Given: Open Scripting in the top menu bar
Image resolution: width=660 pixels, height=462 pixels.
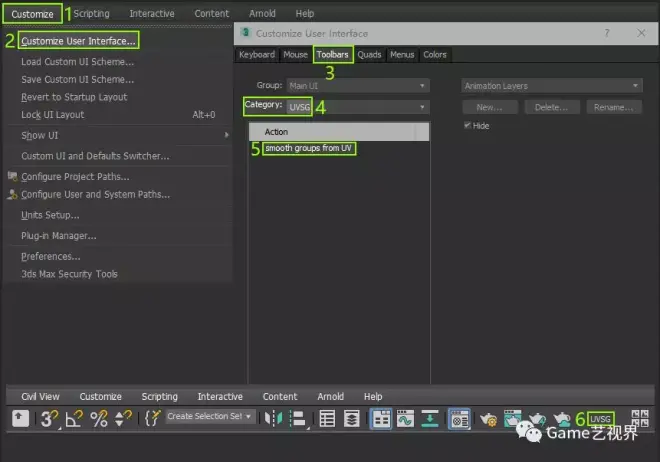Looking at the screenshot, I should click(91, 14).
